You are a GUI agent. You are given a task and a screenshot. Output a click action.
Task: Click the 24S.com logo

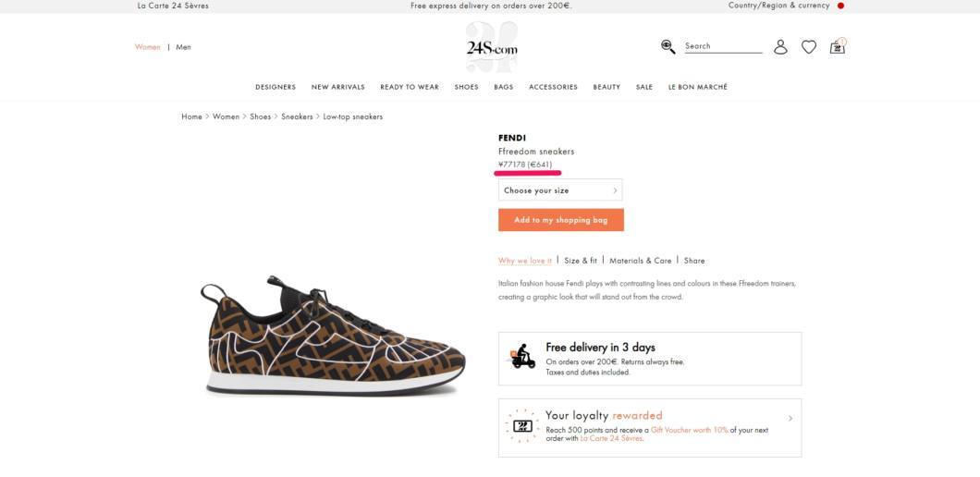coord(492,47)
